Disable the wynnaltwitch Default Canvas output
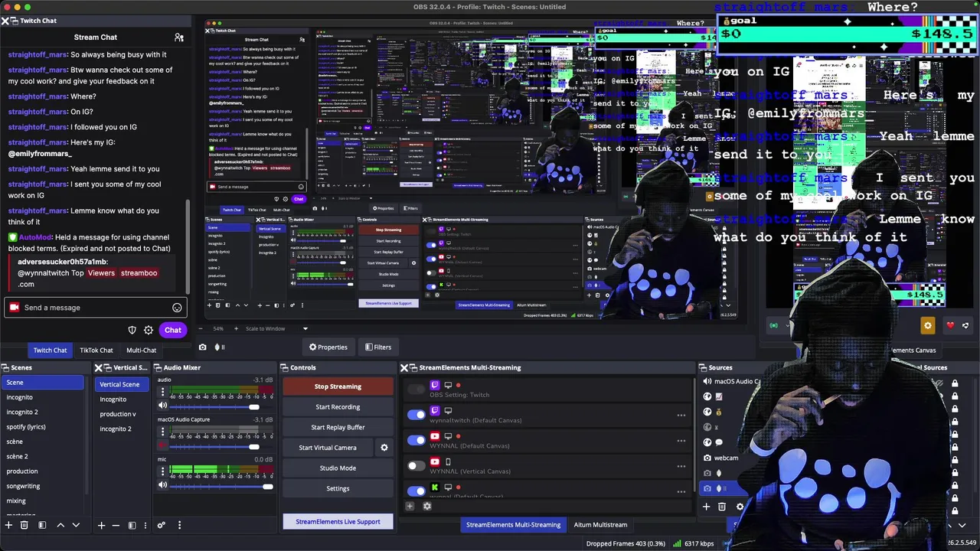The width and height of the screenshot is (980, 551). click(416, 415)
